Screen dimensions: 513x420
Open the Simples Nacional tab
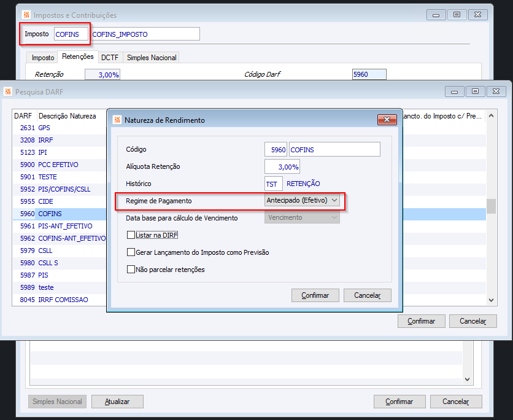pos(152,58)
